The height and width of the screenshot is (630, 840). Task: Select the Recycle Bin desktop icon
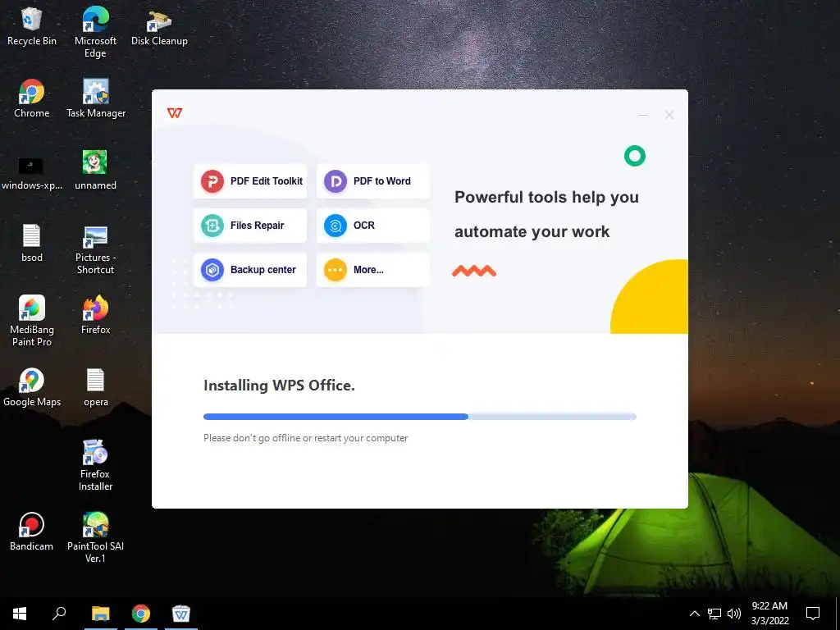click(32, 27)
